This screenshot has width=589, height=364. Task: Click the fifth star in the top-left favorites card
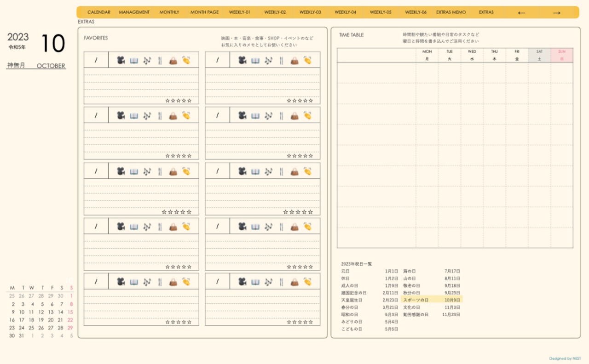point(189,101)
